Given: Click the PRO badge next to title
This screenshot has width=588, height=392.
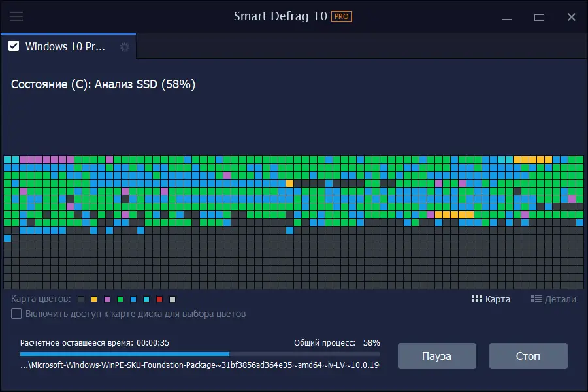Looking at the screenshot, I should pos(341,16).
